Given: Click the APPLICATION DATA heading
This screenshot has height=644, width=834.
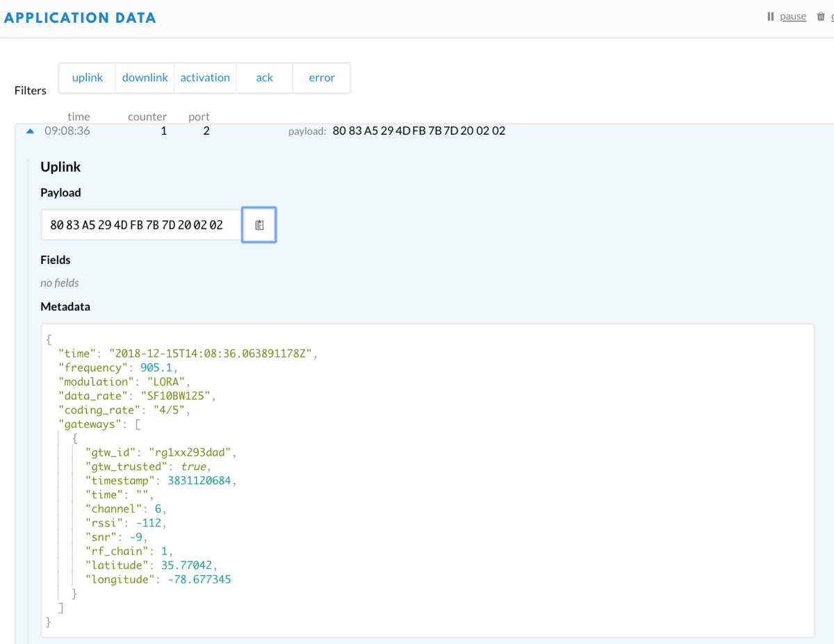Looking at the screenshot, I should [x=79, y=17].
